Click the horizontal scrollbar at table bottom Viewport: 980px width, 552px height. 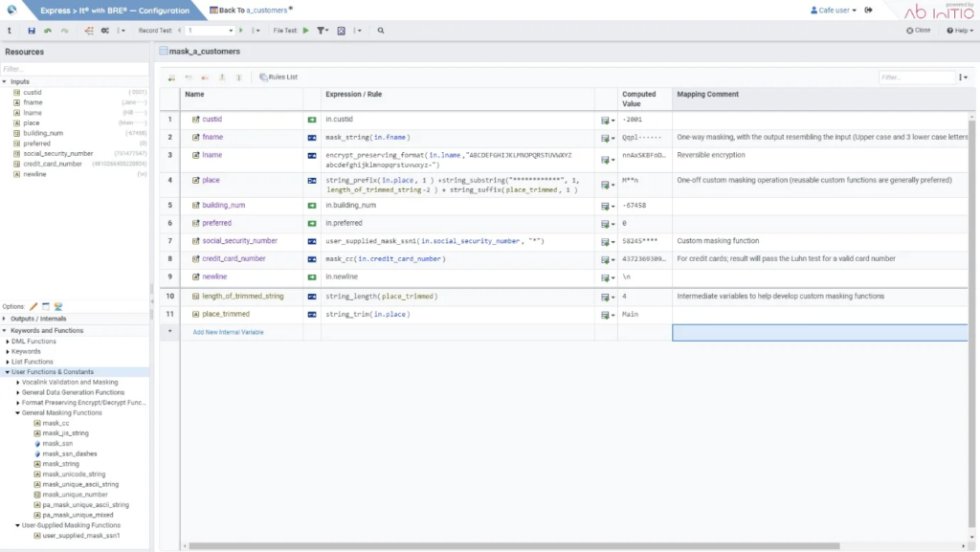514,545
